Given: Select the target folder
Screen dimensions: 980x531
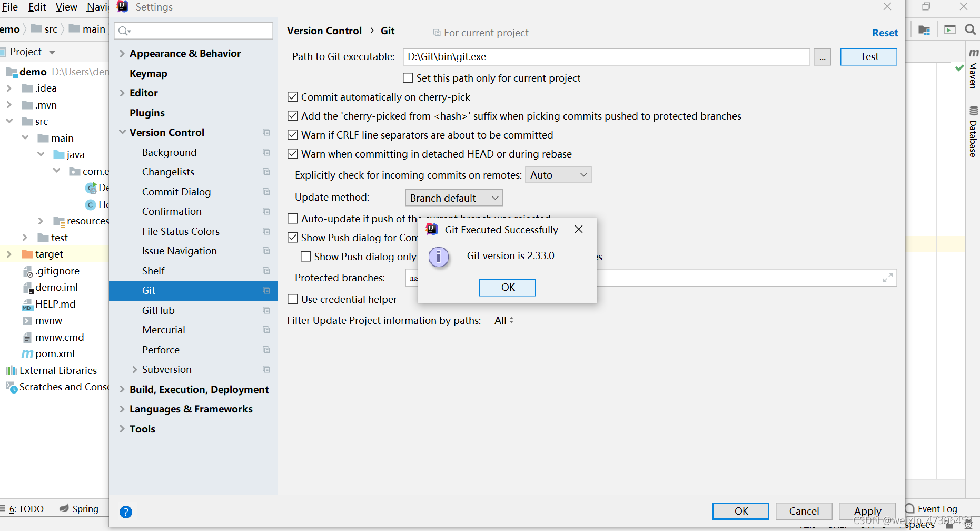Looking at the screenshot, I should click(x=42, y=254).
